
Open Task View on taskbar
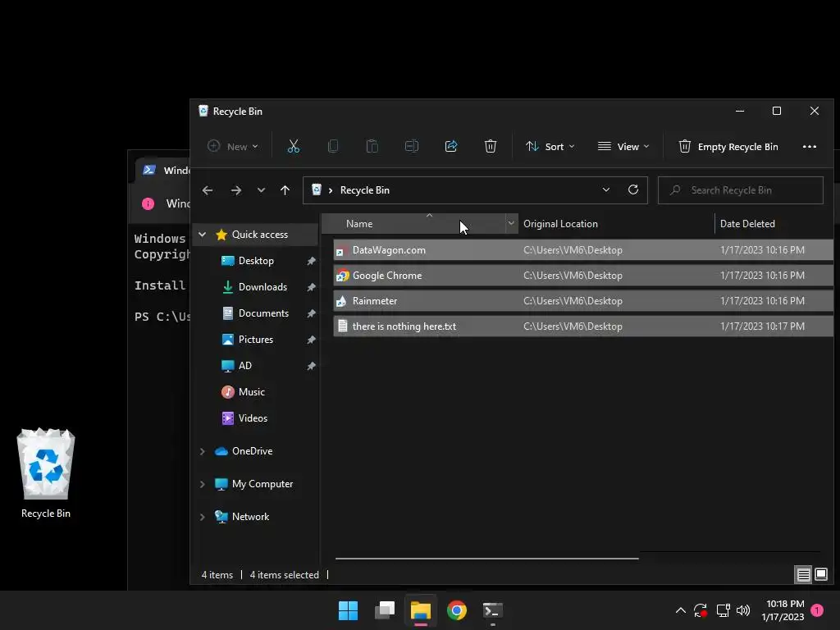pyautogui.click(x=385, y=610)
